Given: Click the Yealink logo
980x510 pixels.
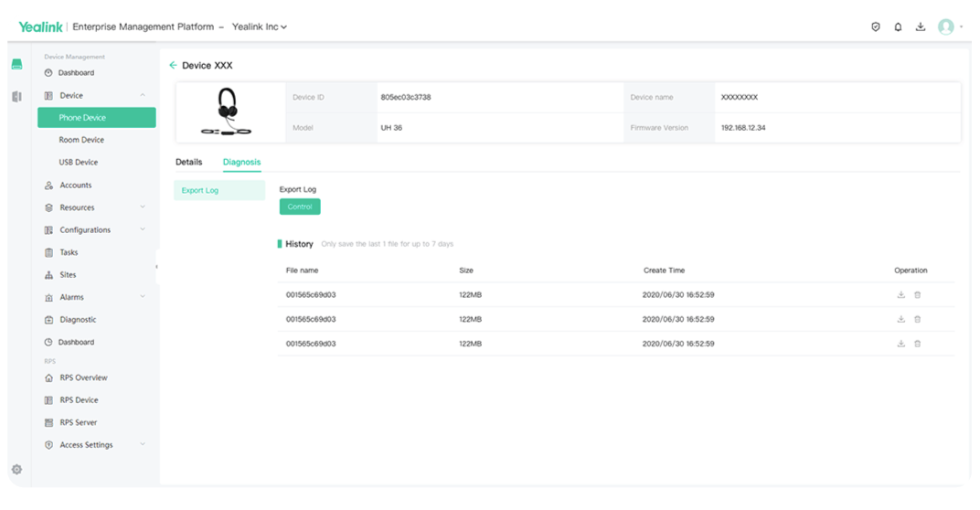Looking at the screenshot, I should click(40, 27).
